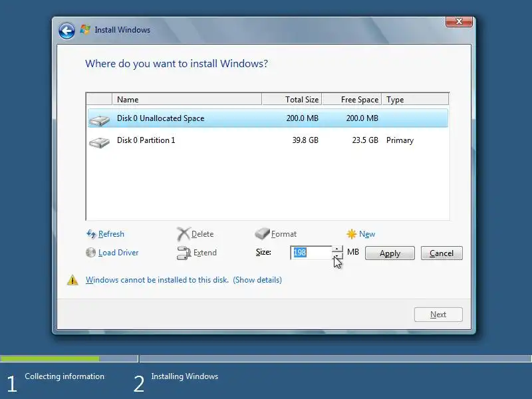Cancel the partition creation
Image resolution: width=532 pixels, height=399 pixels.
(x=442, y=253)
